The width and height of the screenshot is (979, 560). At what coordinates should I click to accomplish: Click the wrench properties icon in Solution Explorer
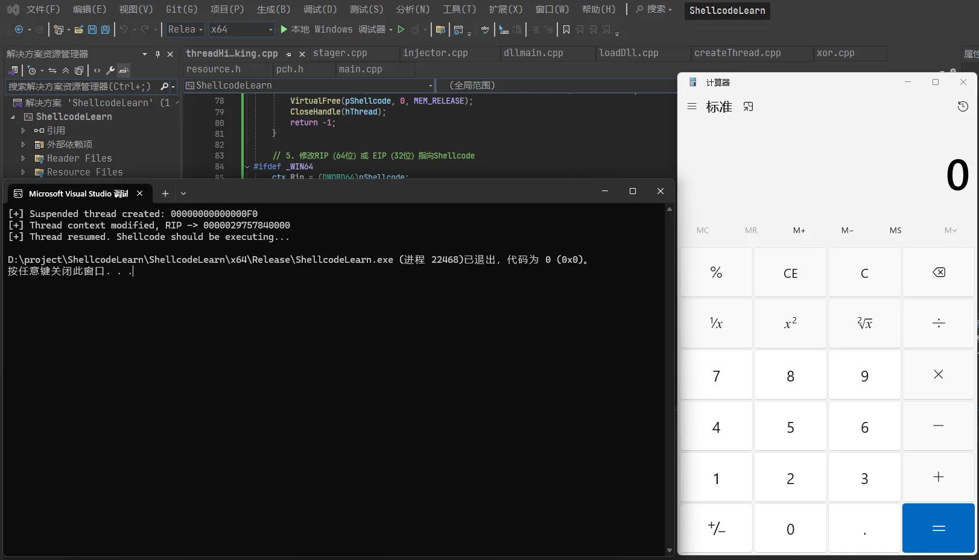[x=110, y=71]
